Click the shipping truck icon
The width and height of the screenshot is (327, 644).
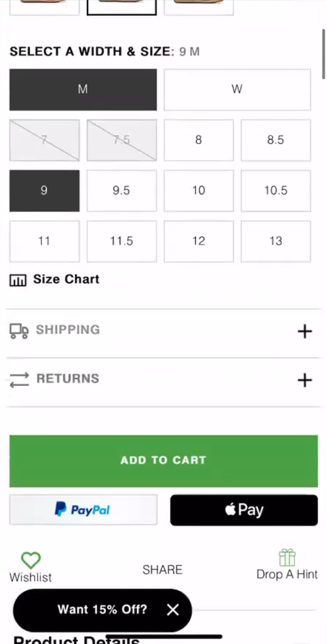coord(19,331)
